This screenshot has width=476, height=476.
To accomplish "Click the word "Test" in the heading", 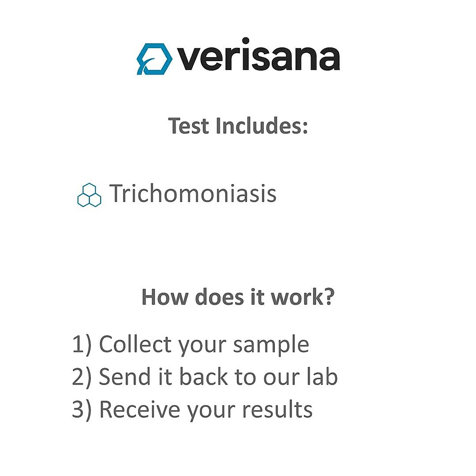I will pyautogui.click(x=188, y=126).
